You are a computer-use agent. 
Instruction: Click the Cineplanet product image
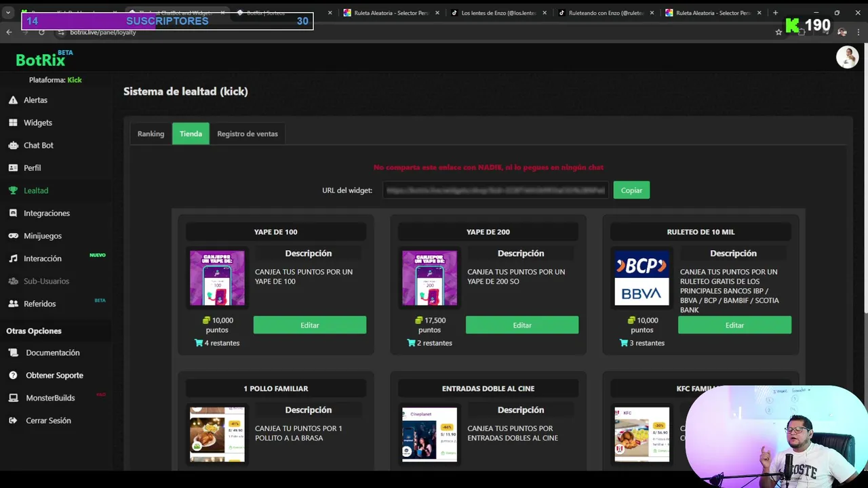coord(429,434)
